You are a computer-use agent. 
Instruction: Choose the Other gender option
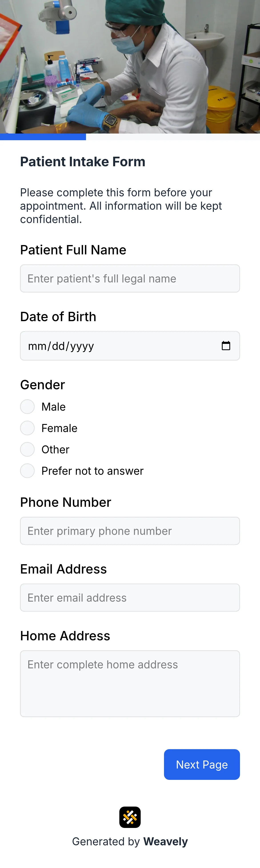point(27,449)
